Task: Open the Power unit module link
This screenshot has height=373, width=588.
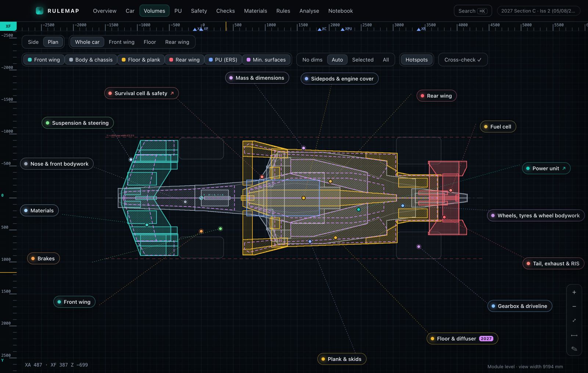Action: (x=546, y=168)
